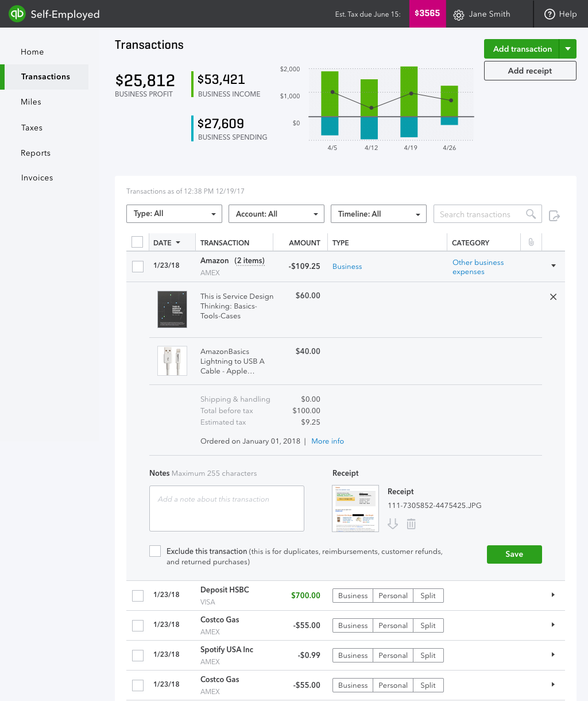Mark Deposit HSBC as Personal
The width and height of the screenshot is (588, 701).
click(x=393, y=596)
